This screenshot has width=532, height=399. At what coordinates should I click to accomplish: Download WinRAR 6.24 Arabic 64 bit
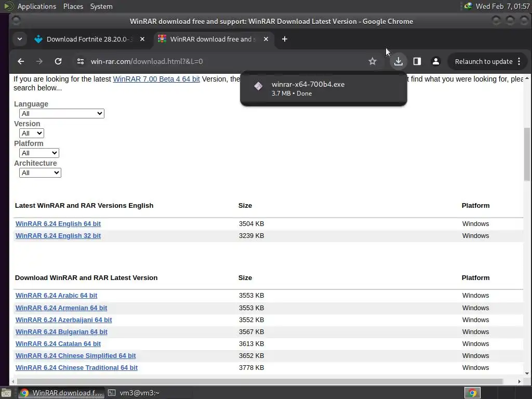56,295
